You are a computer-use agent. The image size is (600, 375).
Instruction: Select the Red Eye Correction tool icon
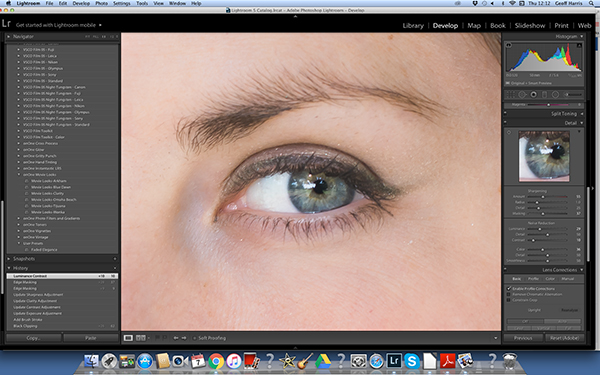[x=533, y=94]
